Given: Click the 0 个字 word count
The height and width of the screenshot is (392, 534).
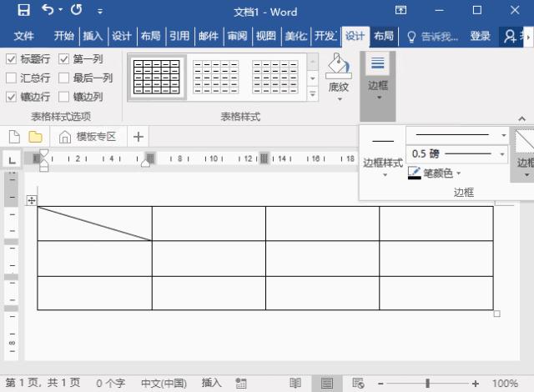Looking at the screenshot, I should coord(111,383).
